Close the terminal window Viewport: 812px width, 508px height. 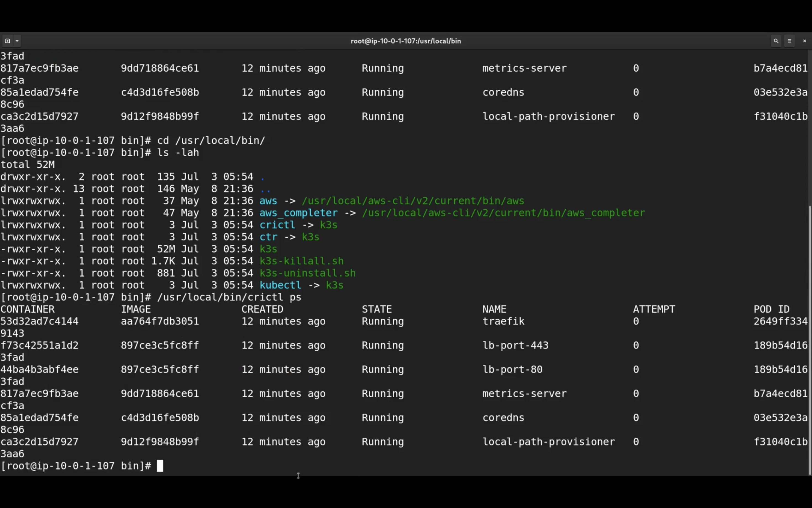click(805, 41)
